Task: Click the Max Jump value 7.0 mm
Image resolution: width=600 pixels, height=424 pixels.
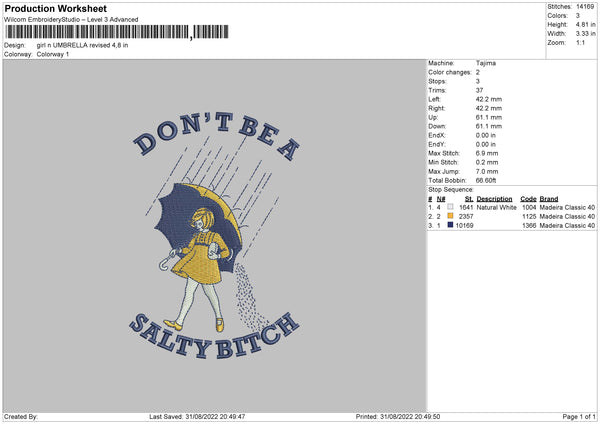Action: click(x=487, y=171)
